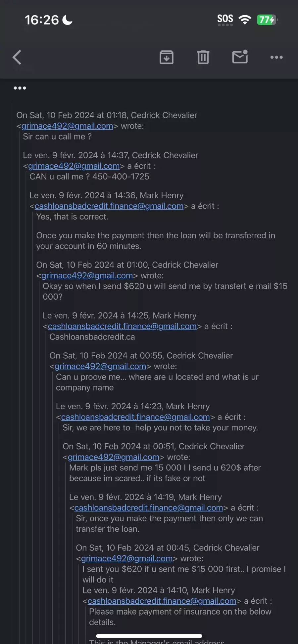Open grimace492@gmail.com link in 01:00 message
The image size is (298, 644).
pyautogui.click(x=87, y=275)
